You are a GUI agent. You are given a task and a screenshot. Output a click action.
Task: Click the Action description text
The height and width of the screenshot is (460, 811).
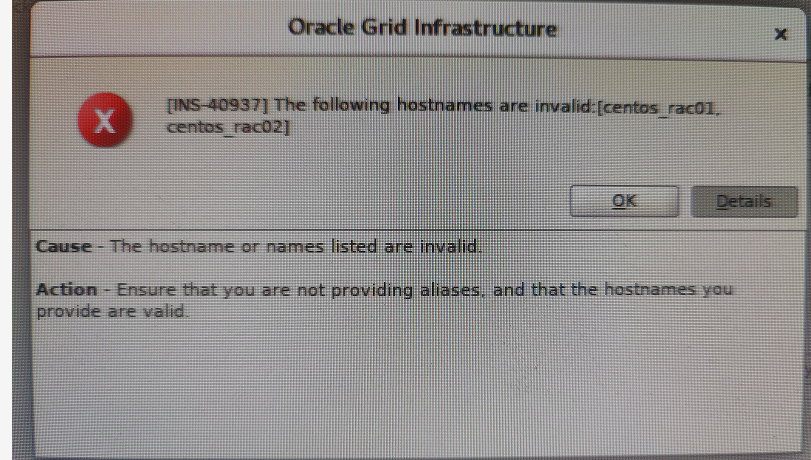click(384, 300)
